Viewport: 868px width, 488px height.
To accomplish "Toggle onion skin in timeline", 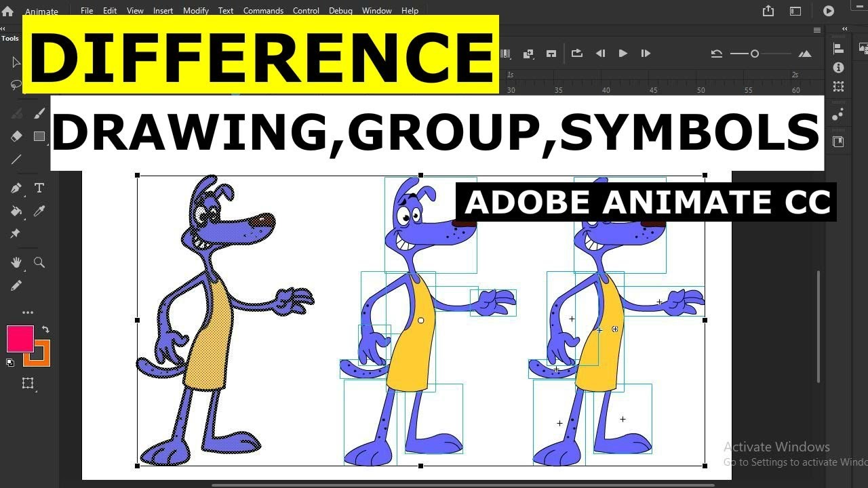I will pyautogui.click(x=505, y=54).
